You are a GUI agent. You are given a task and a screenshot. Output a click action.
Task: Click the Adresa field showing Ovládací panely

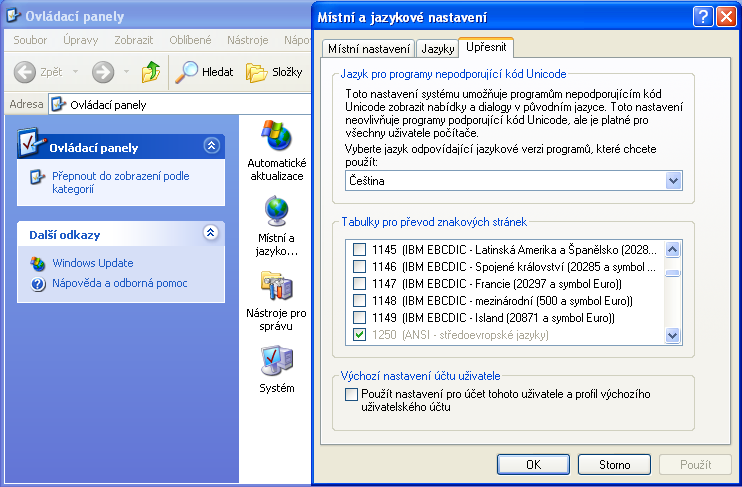(x=180, y=104)
